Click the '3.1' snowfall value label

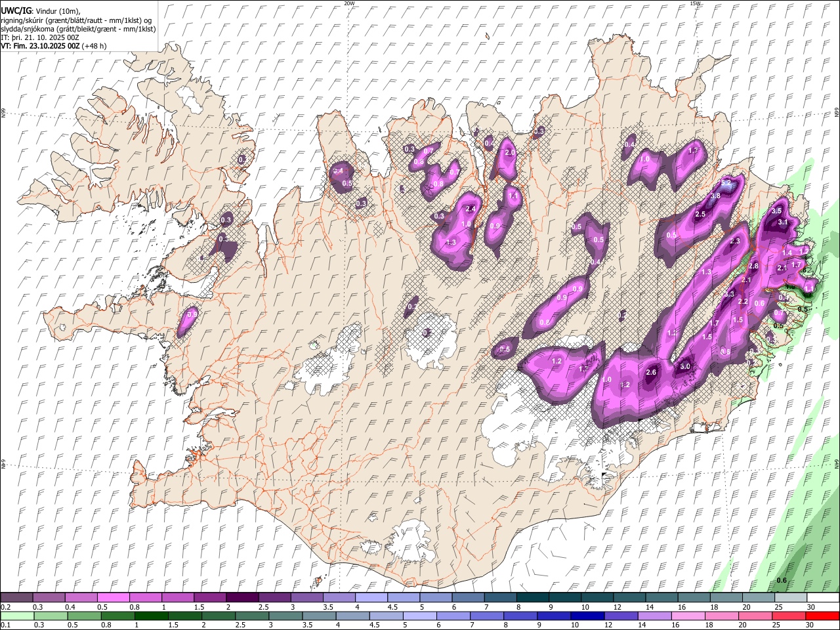782,222
